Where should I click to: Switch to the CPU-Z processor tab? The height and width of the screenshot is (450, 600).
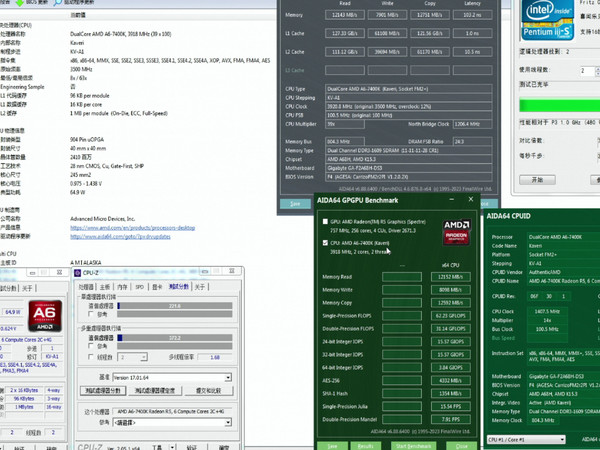[x=86, y=287]
